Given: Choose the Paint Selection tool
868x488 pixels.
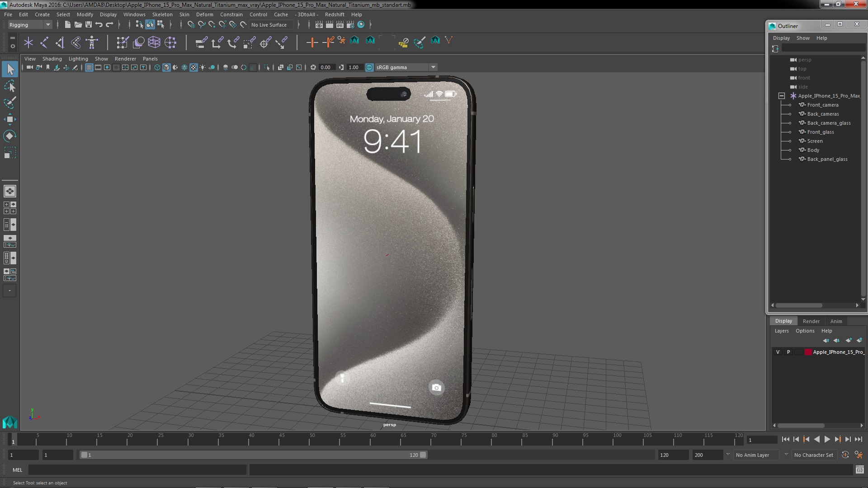Looking at the screenshot, I should [10, 103].
